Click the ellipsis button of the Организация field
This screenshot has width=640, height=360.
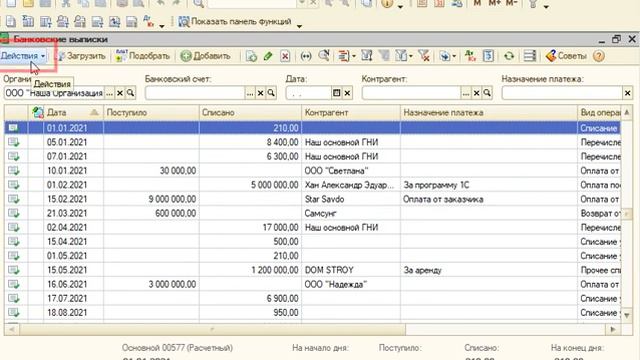[109, 93]
